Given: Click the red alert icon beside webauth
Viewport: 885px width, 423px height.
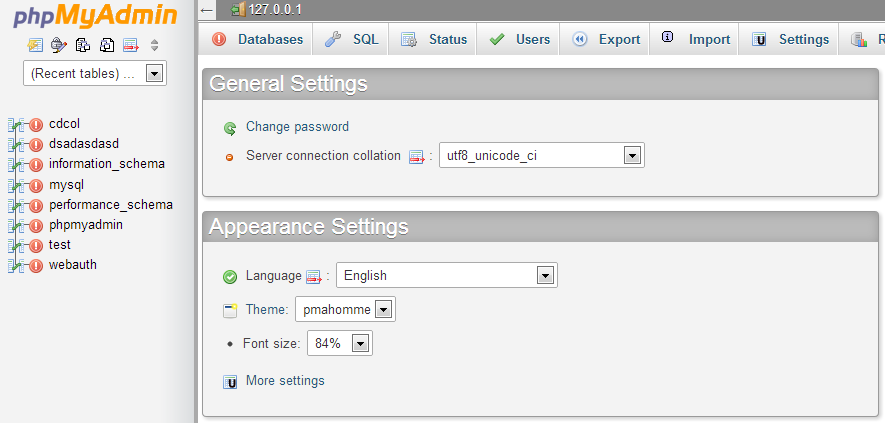Looking at the screenshot, I should (x=36, y=265).
